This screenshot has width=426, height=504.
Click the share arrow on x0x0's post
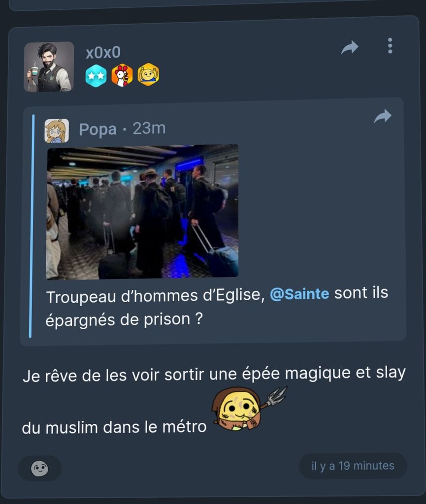tap(350, 47)
